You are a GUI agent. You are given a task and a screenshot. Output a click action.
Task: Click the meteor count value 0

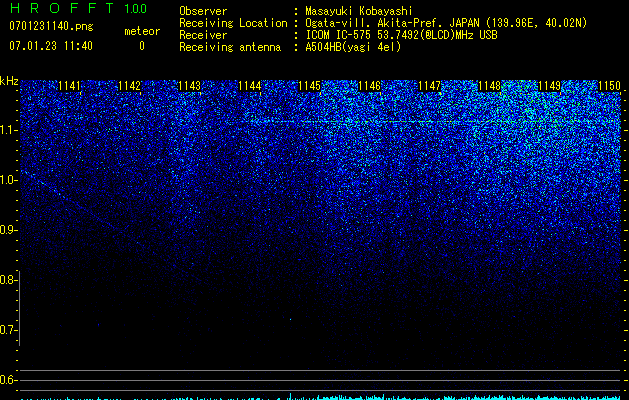click(142, 46)
